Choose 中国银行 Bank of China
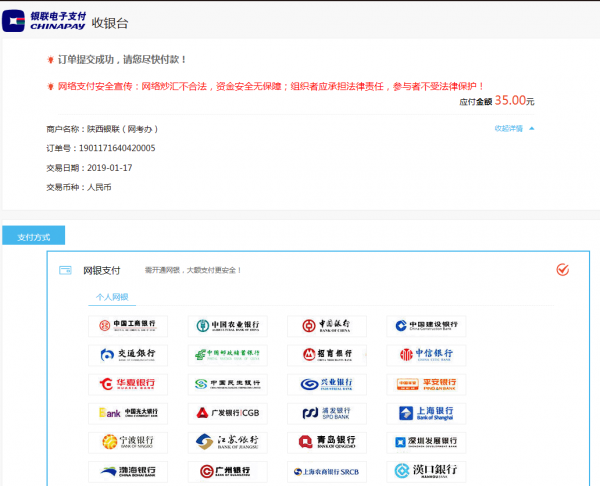This screenshot has width=600, height=486. (x=327, y=326)
